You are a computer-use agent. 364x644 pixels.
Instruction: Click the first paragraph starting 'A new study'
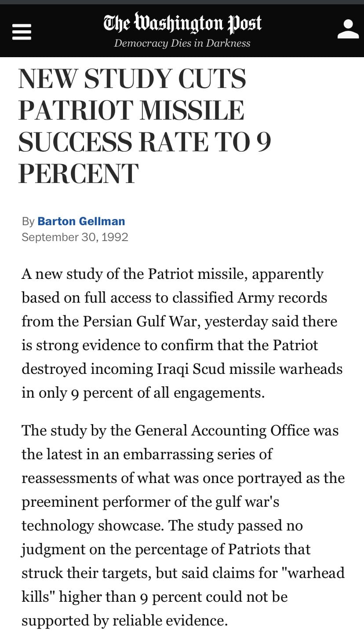[x=182, y=333]
